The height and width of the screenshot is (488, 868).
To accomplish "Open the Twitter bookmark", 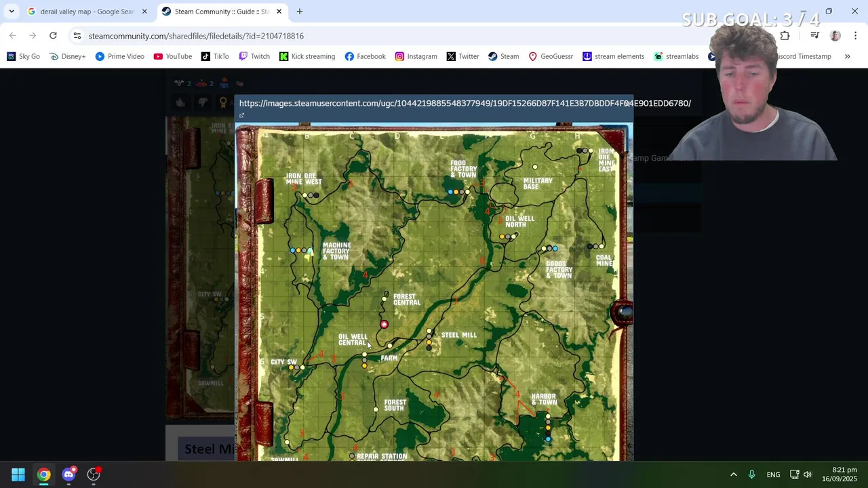I will click(x=462, y=56).
